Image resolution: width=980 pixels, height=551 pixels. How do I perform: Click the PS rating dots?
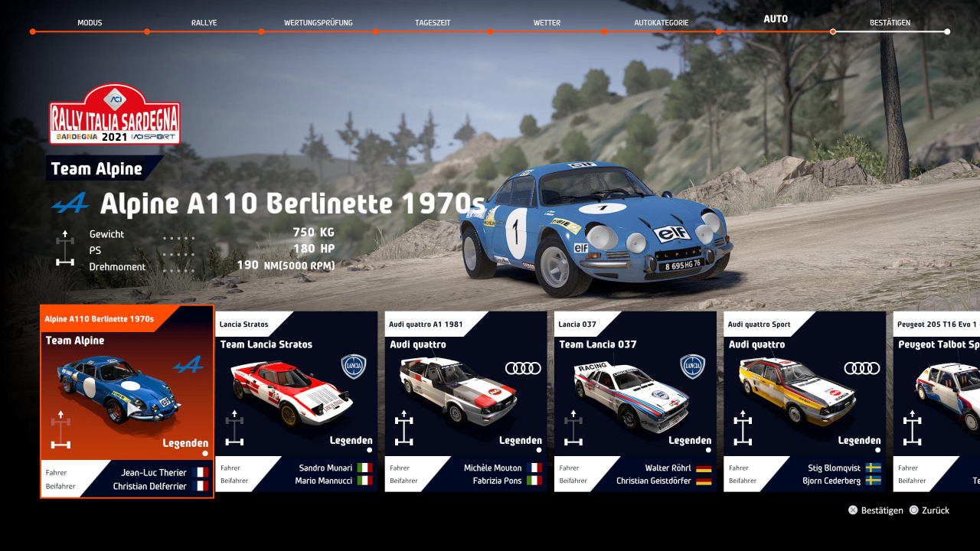pos(178,254)
